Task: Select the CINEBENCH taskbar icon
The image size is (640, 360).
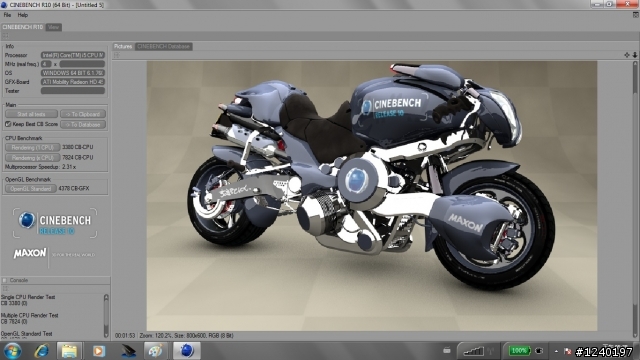Action: pyautogui.click(x=187, y=351)
